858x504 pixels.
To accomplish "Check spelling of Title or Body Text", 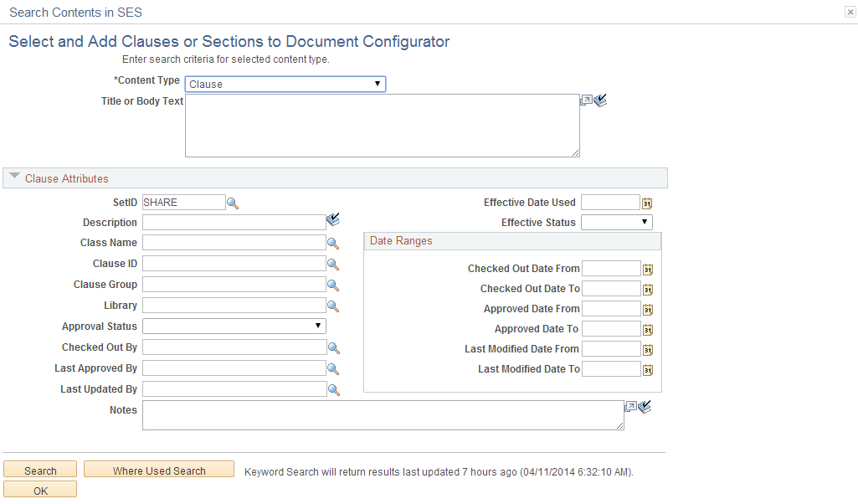I will [x=599, y=100].
